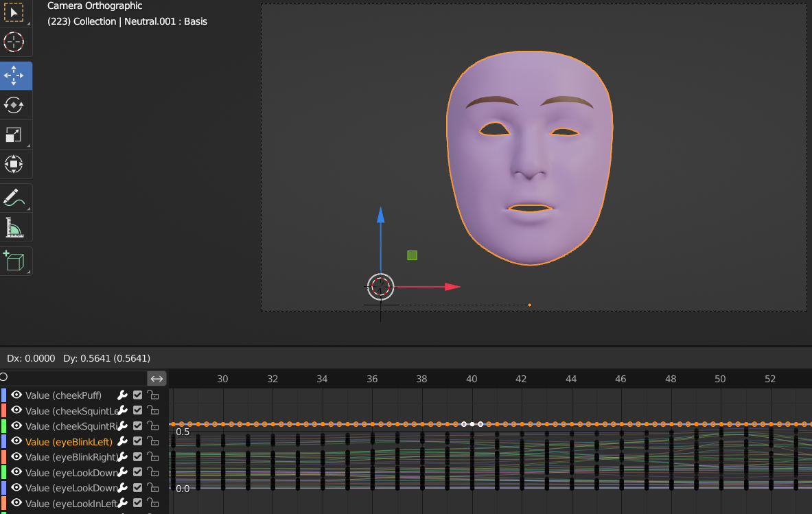The image size is (812, 514).
Task: Toggle modifiers wrench for eyeBlinkLeft
Action: click(123, 441)
